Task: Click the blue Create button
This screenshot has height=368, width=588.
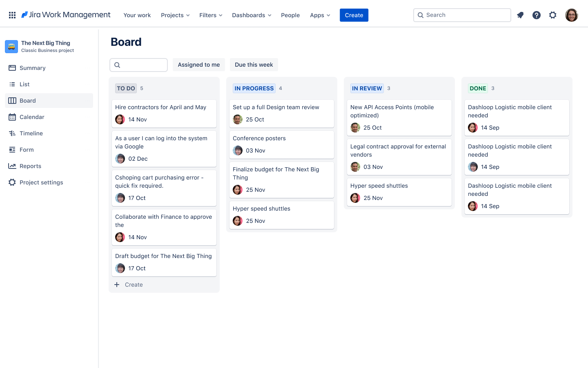Action: (x=354, y=15)
